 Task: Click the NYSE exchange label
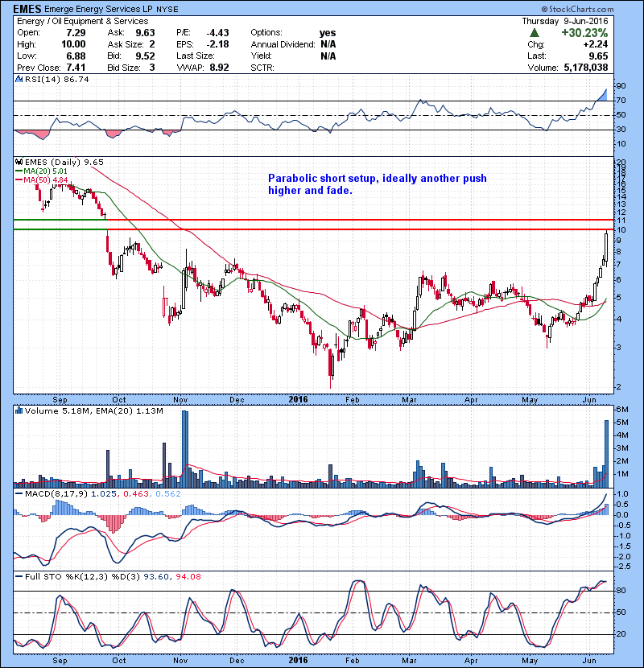pos(167,10)
